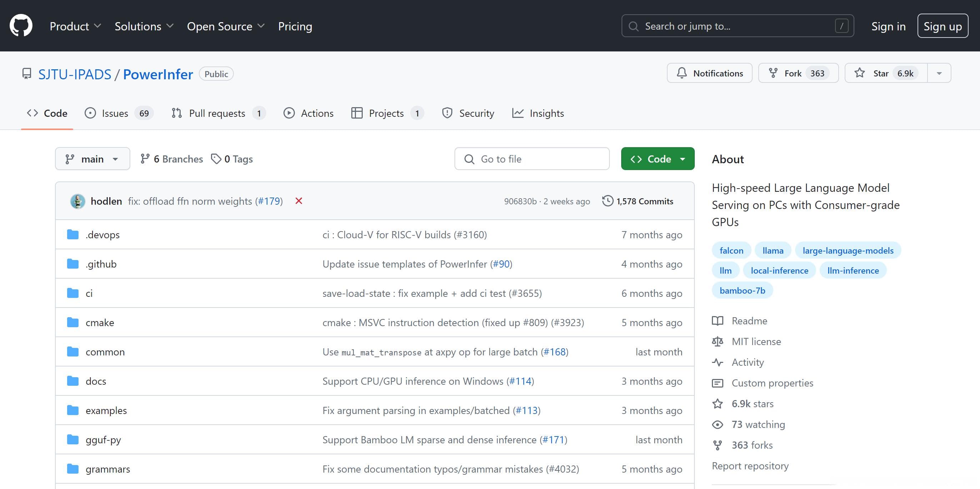View the failed check red X status
The height and width of the screenshot is (489, 980).
point(299,201)
